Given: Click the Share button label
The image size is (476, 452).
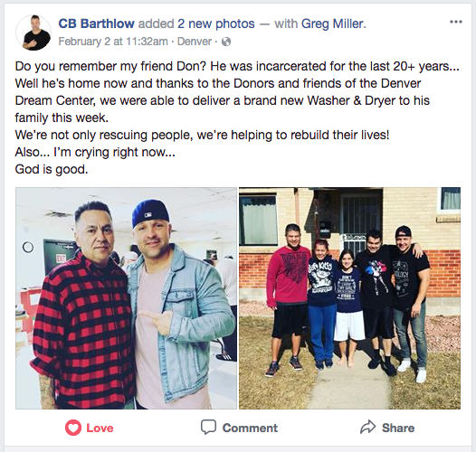Looking at the screenshot, I should point(398,428).
